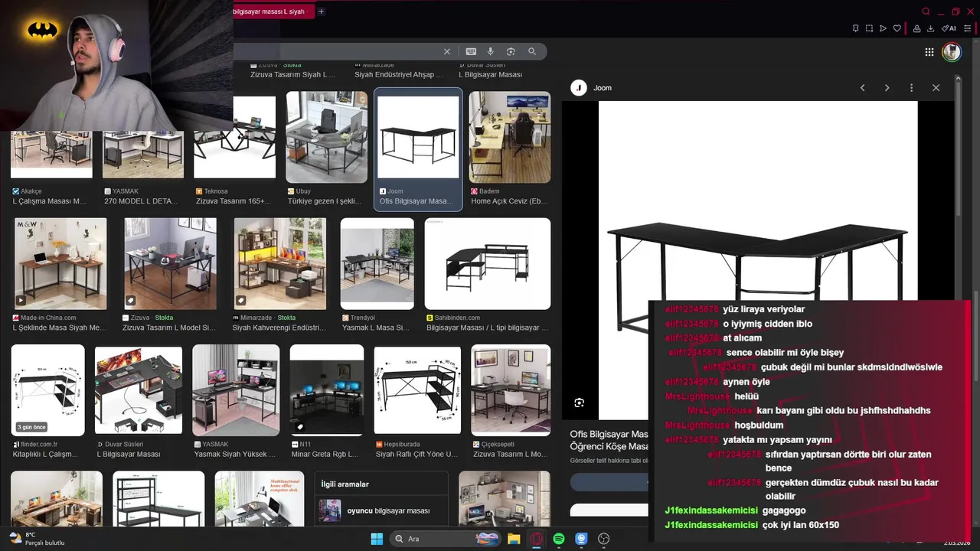Click the send (My Flow) arrow icon

pos(883,28)
